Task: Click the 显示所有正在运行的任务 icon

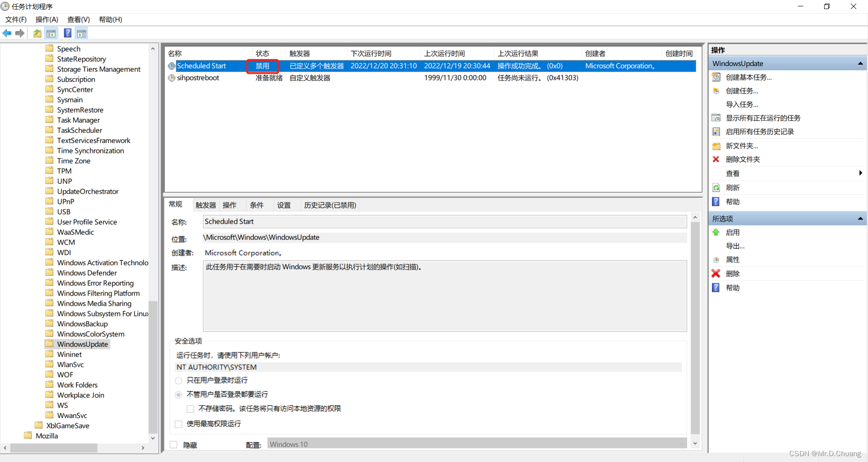Action: pos(716,118)
